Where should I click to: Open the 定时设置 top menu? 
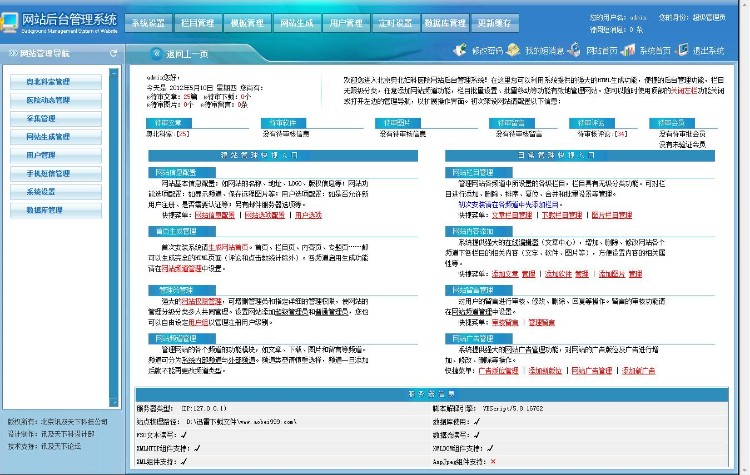click(x=396, y=23)
